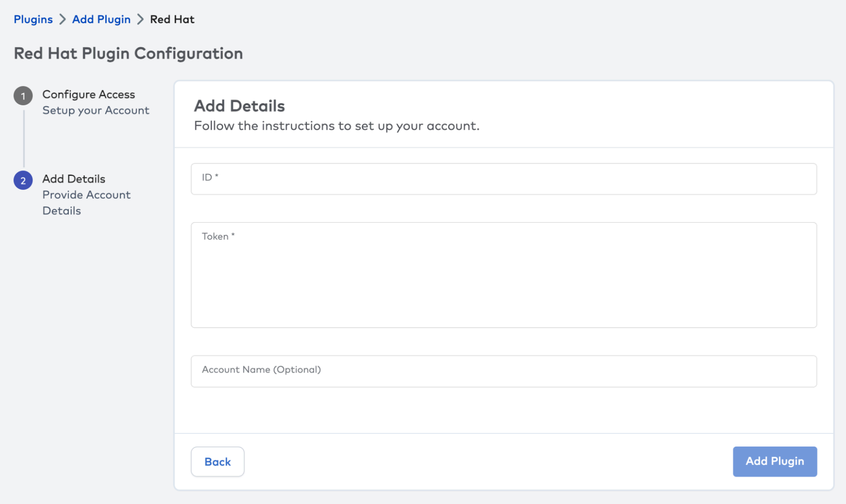
Task: Select the step 1 circle icon
Action: click(x=23, y=96)
